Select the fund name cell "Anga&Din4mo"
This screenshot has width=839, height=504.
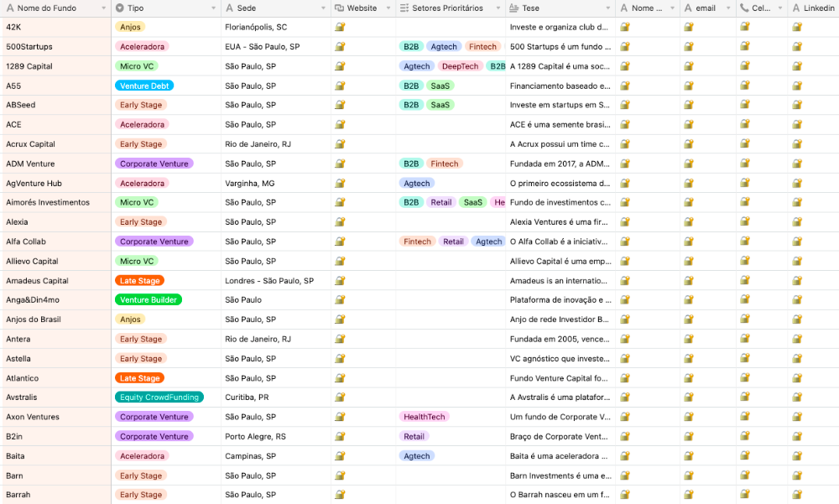pos(56,299)
